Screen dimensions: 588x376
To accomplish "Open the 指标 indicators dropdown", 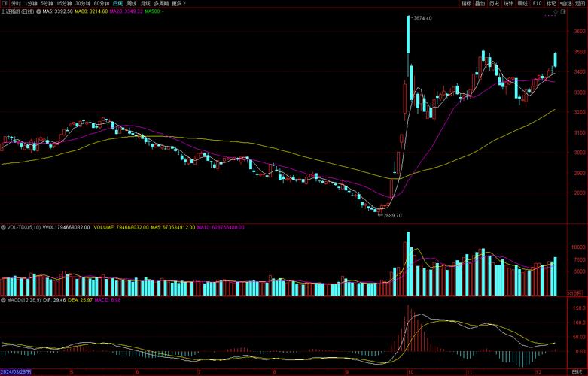I will (465, 4).
